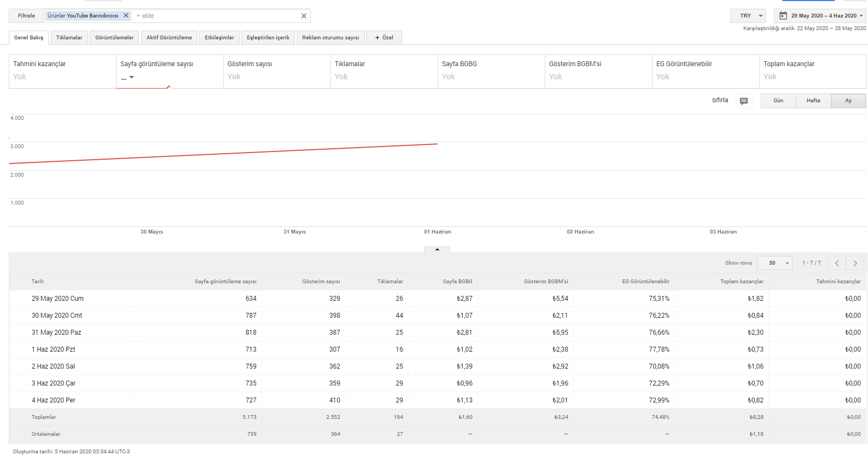Go to the next table page arrow
The image size is (868, 461).
pyautogui.click(x=855, y=263)
